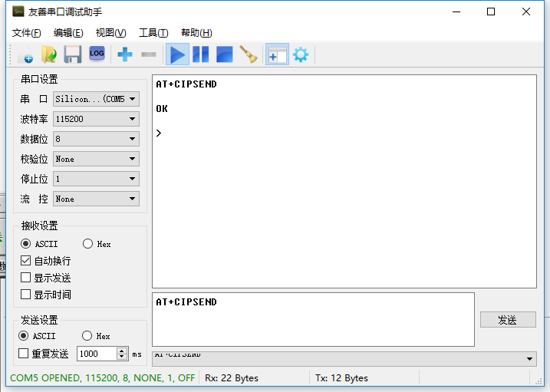Close the serial assistant window
This screenshot has height=392, width=550.
(526, 12)
